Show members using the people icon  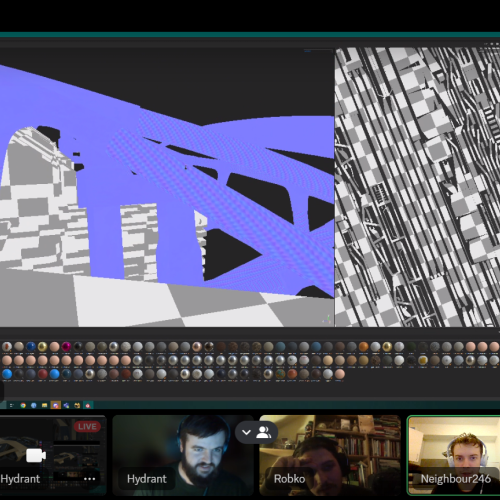(x=264, y=432)
